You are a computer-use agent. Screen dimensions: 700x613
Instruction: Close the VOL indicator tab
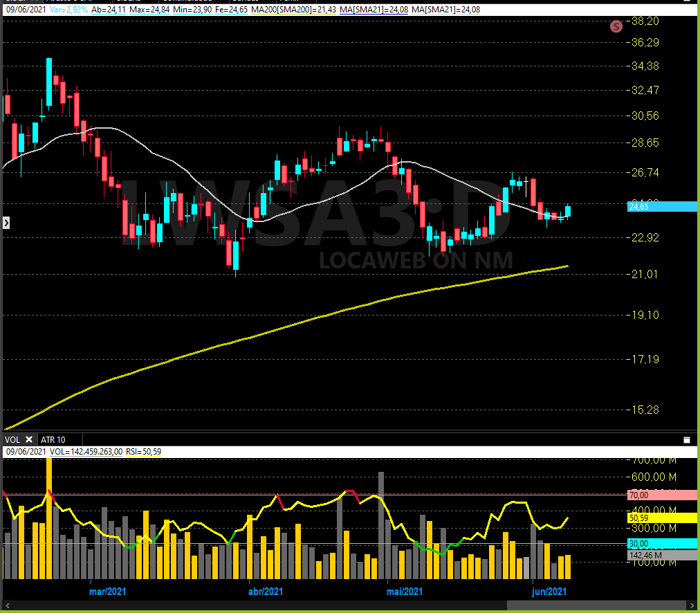point(29,439)
